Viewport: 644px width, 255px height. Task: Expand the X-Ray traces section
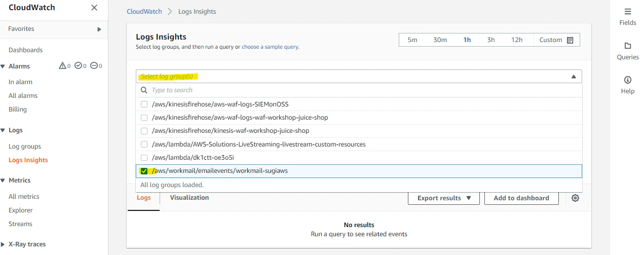point(3,244)
